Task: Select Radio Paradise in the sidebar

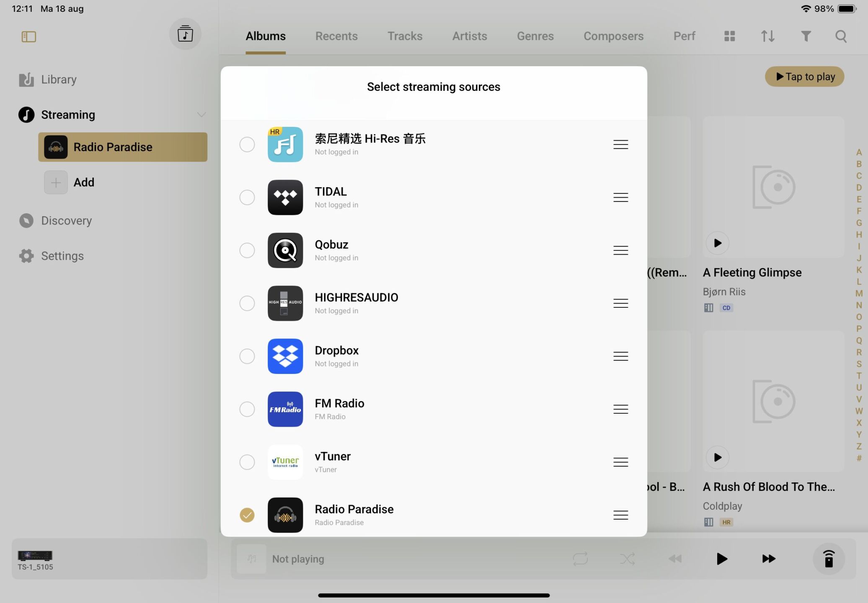Action: coord(123,147)
